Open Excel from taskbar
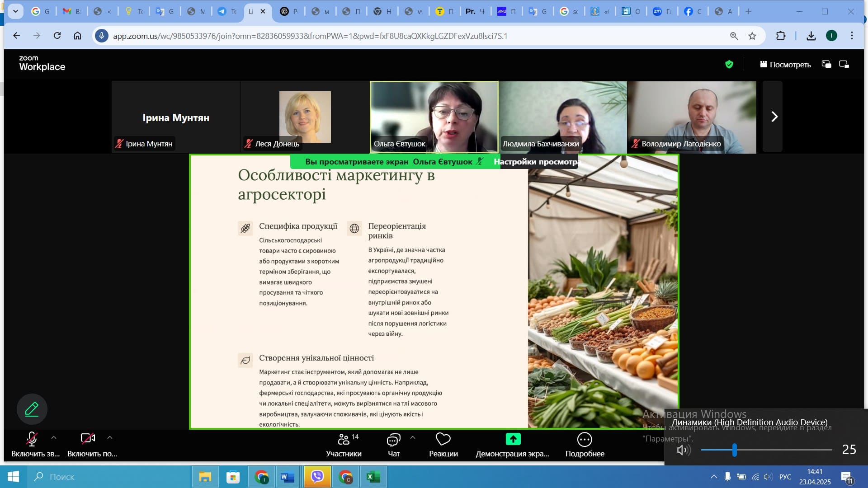868x488 pixels. 373,477
